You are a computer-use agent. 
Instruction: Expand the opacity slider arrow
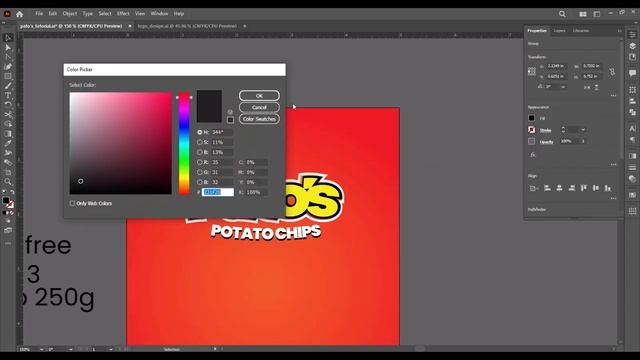tap(583, 141)
